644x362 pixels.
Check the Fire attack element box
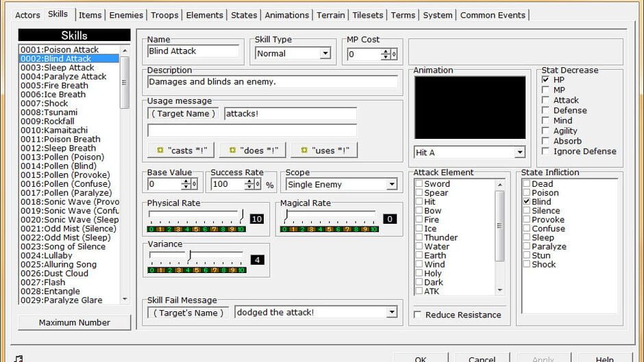[419, 220]
